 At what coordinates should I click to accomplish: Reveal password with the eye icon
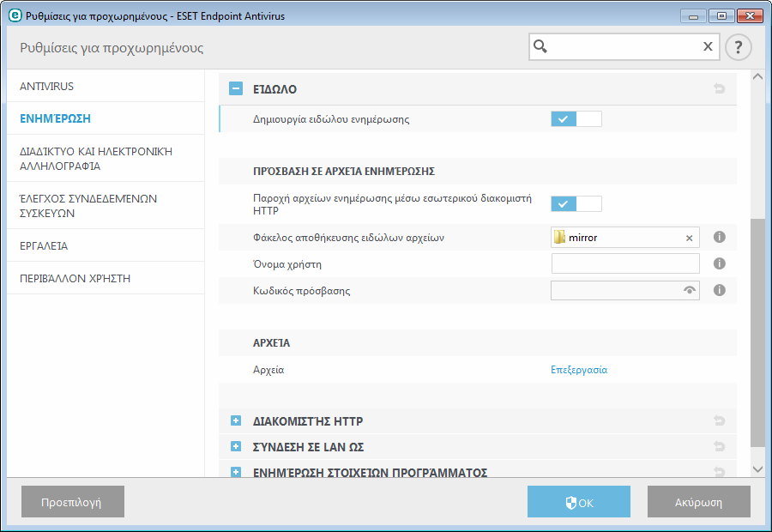[x=690, y=290]
